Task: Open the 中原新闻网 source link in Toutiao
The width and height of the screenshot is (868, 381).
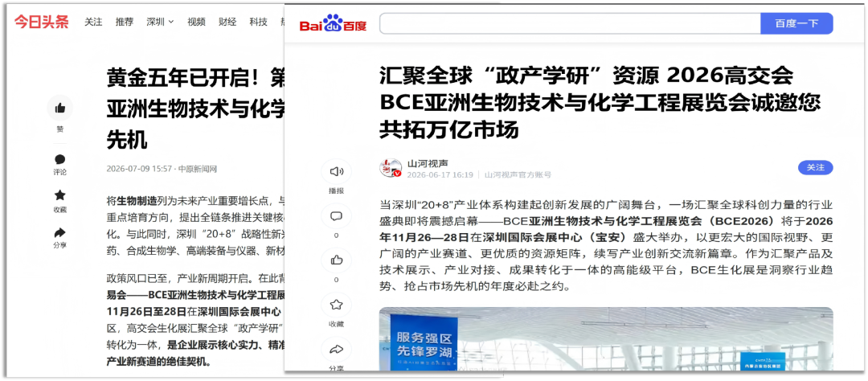Action: pos(198,169)
